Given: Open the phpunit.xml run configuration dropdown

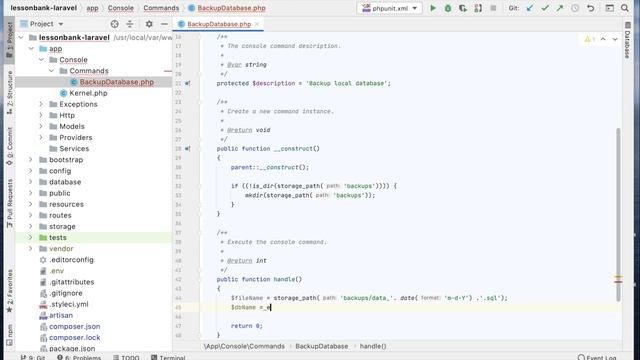Looking at the screenshot, I should tap(389, 8).
